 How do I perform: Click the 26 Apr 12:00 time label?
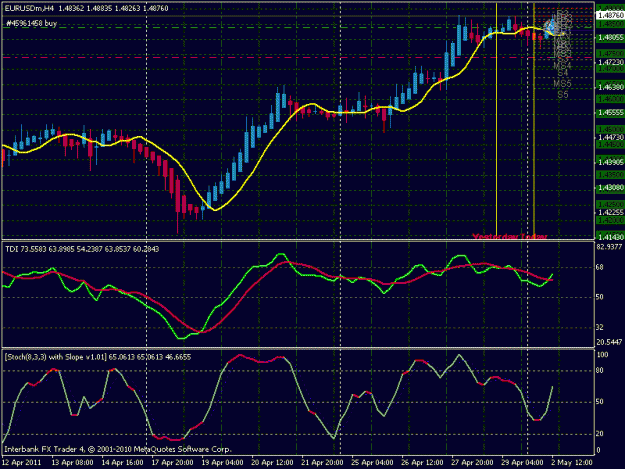[x=422, y=463]
